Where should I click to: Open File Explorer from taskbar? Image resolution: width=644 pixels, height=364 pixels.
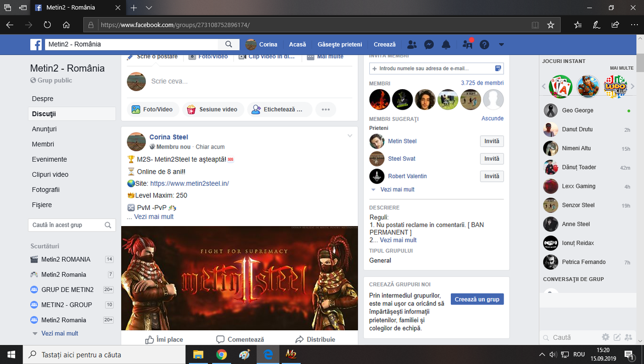click(198, 354)
